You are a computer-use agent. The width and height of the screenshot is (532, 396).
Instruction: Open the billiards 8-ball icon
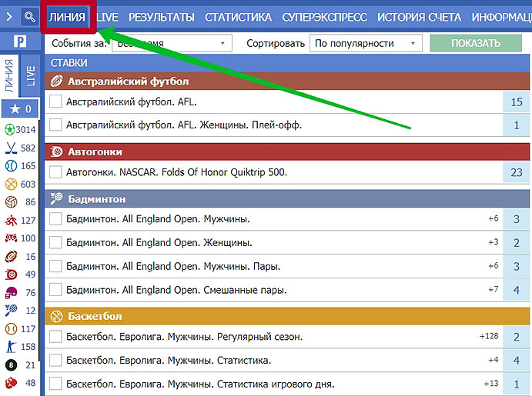[10, 364]
